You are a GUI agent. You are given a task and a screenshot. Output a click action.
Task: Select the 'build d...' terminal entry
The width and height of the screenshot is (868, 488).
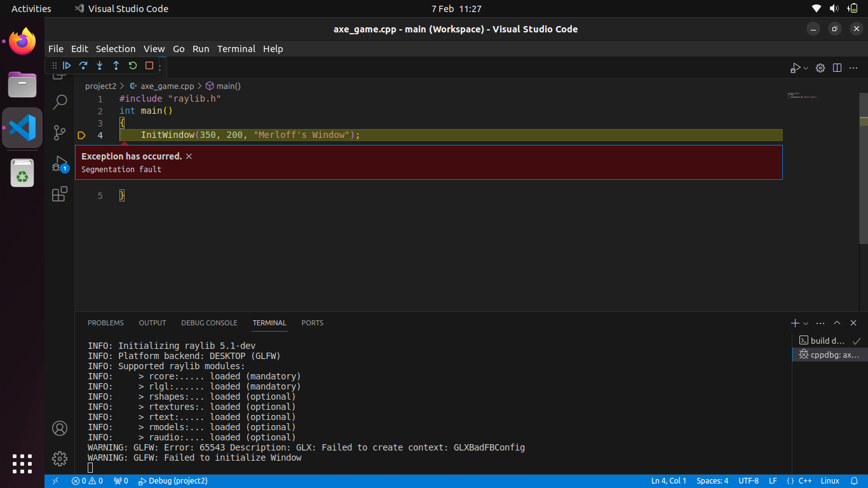[827, 341]
